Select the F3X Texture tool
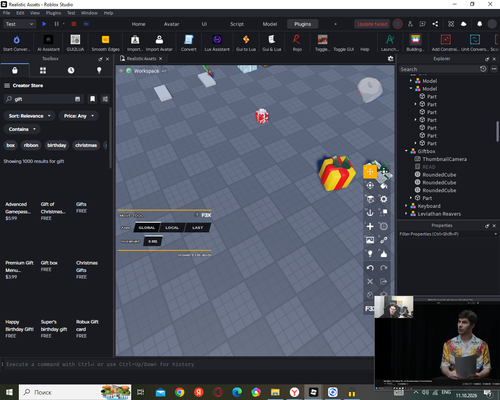This screenshot has width=500, height=400. (x=370, y=240)
